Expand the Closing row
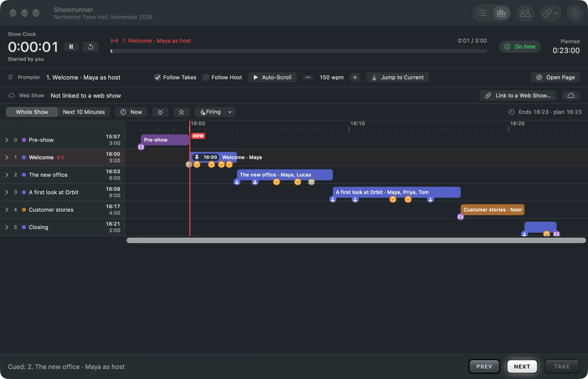The height and width of the screenshot is (379, 588). tap(7, 227)
